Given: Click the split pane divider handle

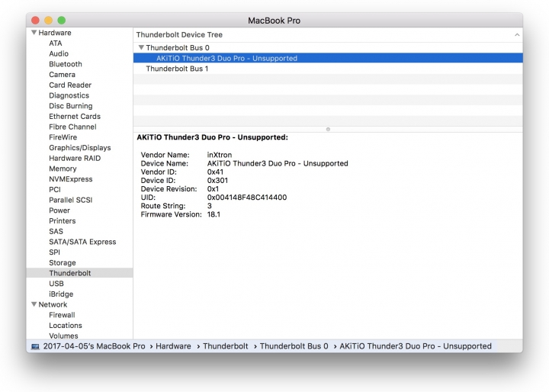Looking at the screenshot, I should click(x=328, y=129).
